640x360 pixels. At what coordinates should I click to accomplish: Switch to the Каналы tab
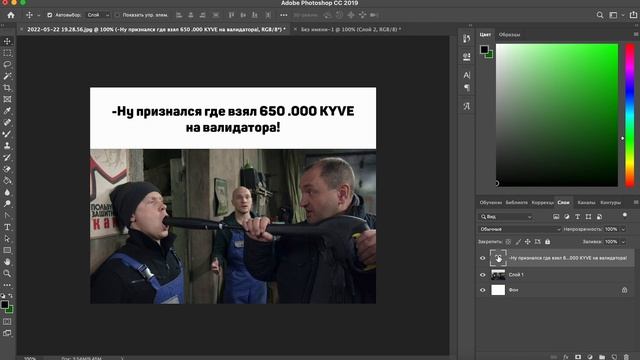(x=586, y=202)
